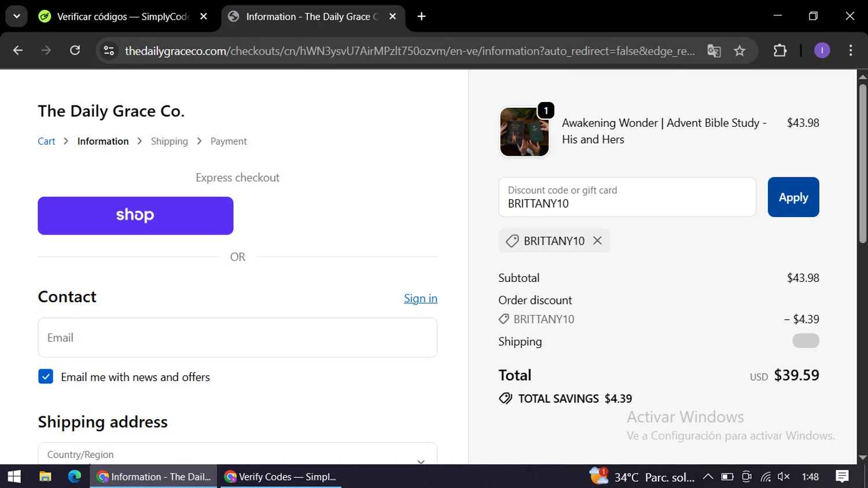Image resolution: width=868 pixels, height=488 pixels.
Task: Open the Windows Start menu
Action: click(x=14, y=476)
